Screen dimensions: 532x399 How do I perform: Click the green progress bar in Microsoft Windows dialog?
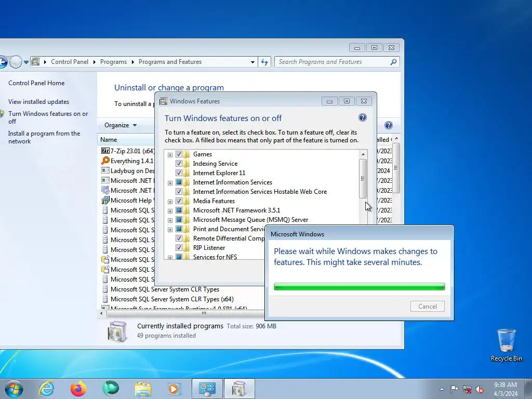pos(360,286)
